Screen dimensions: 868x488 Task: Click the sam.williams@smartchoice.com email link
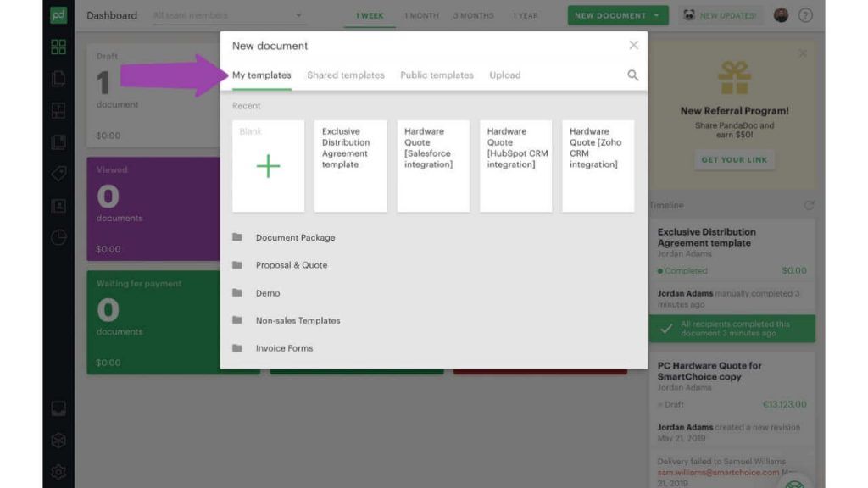[718, 473]
